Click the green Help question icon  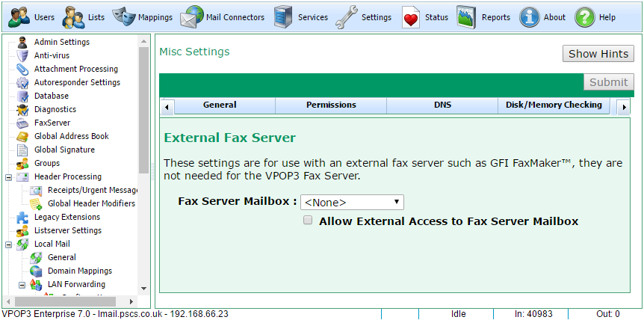point(584,17)
